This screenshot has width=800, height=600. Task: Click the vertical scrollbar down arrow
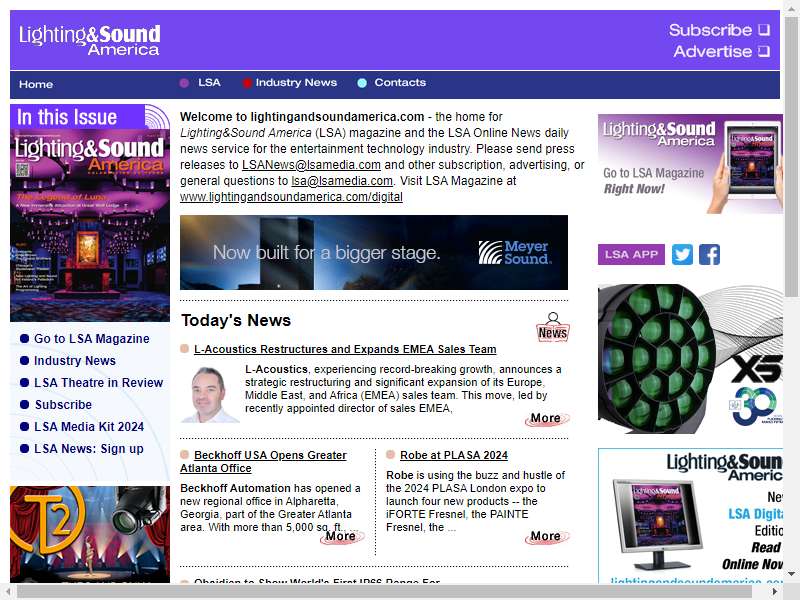pyautogui.click(x=791, y=573)
